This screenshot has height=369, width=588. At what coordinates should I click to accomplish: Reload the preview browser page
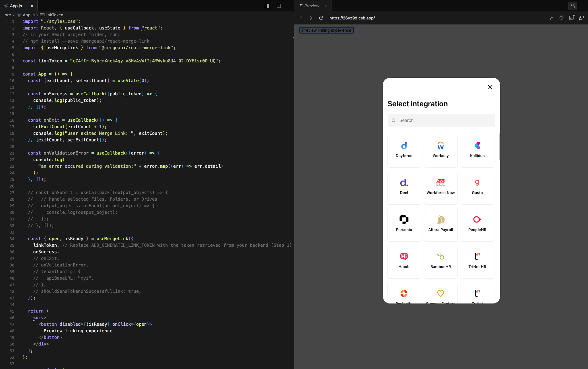pos(321,18)
